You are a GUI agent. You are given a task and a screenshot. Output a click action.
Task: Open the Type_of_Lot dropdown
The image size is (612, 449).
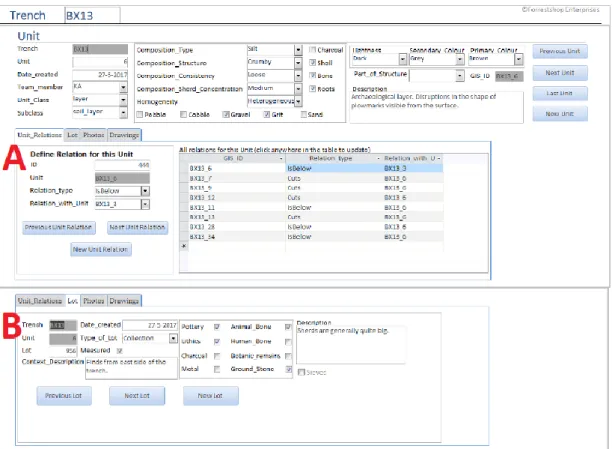point(173,338)
